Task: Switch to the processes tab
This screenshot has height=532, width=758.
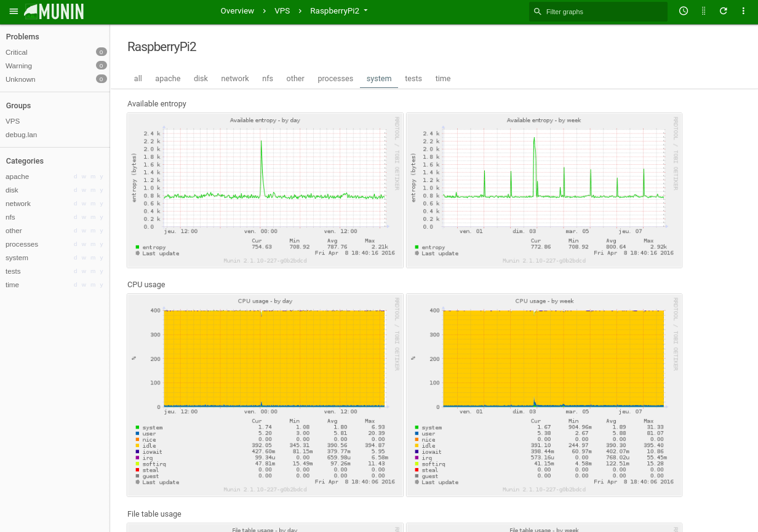Action: pyautogui.click(x=335, y=79)
